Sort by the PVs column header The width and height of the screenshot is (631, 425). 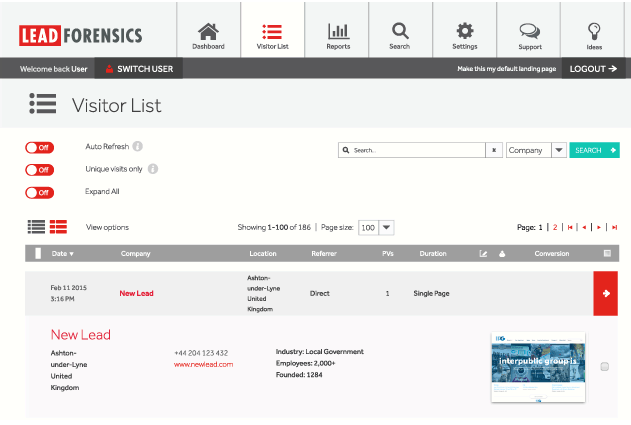(x=388, y=254)
